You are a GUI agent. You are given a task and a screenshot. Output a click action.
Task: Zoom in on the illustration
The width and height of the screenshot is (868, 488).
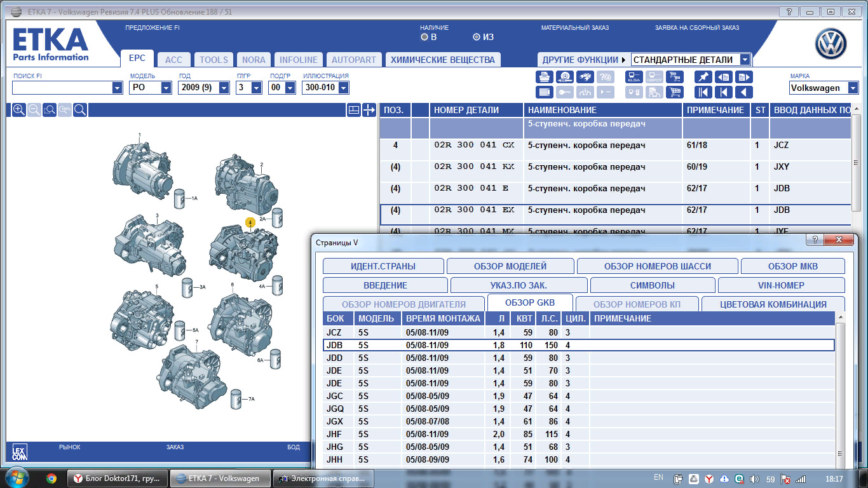(19, 110)
